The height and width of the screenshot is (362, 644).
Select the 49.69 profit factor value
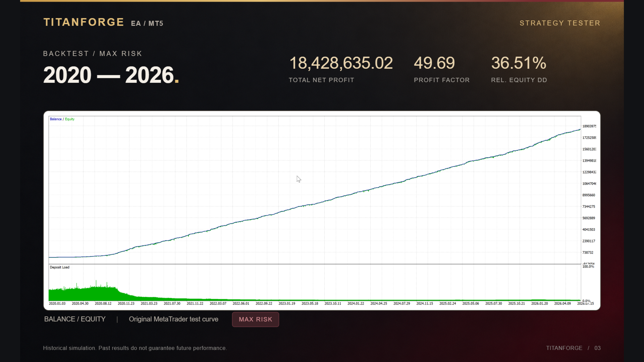434,63
